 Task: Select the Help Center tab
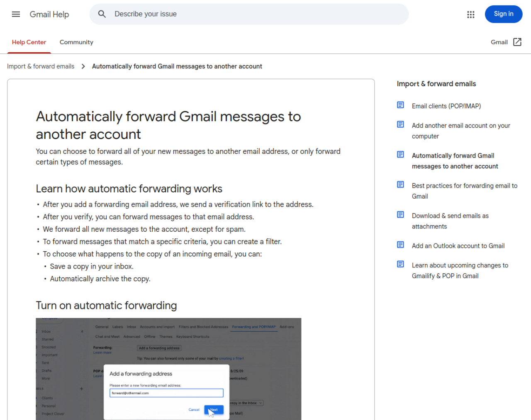coord(29,42)
